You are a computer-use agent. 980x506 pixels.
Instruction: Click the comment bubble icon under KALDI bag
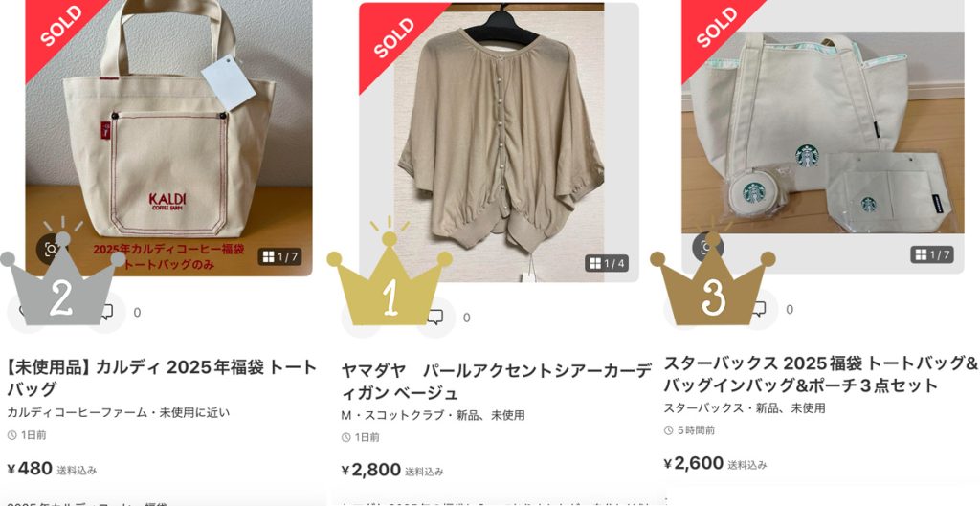[106, 312]
